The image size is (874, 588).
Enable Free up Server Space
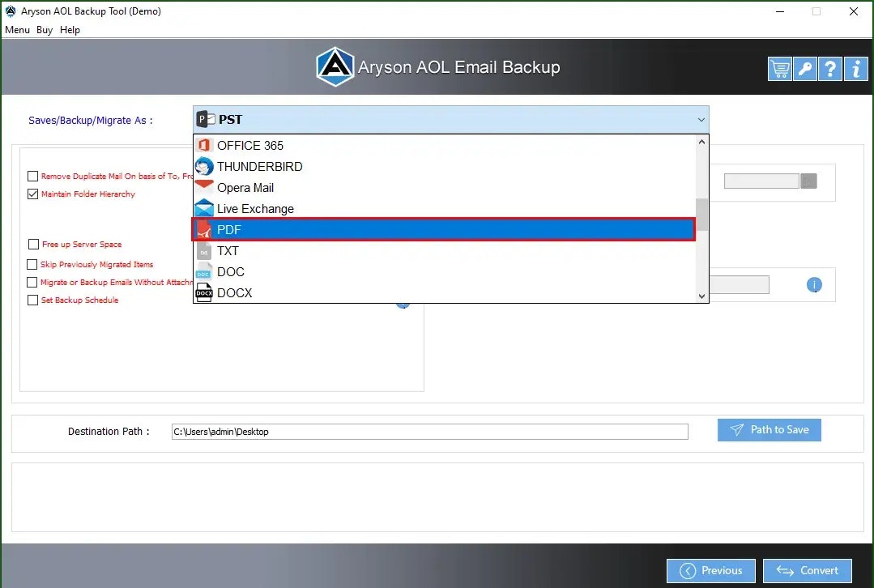(33, 244)
